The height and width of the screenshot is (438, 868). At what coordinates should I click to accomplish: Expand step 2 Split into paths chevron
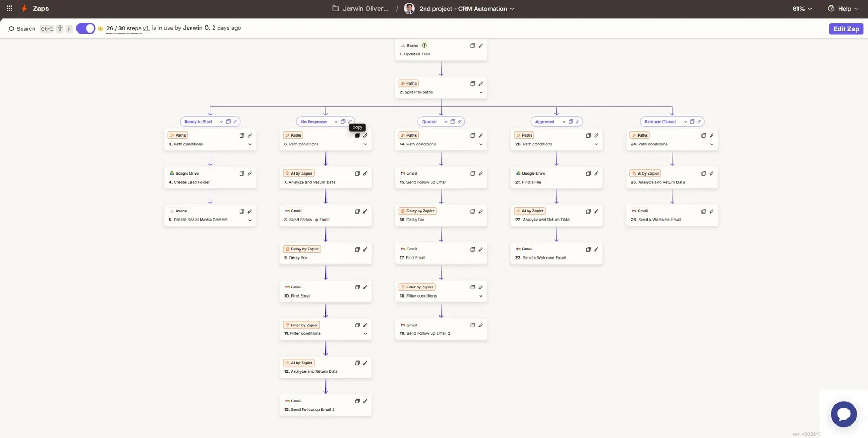481,92
